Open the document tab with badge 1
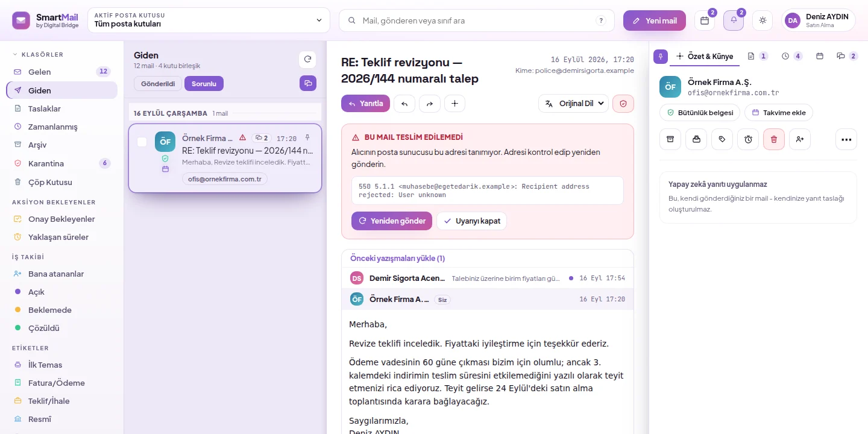 (x=757, y=56)
